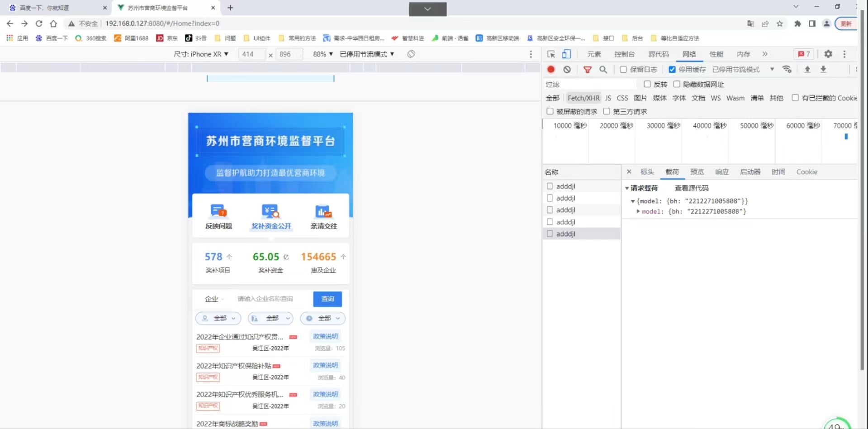Toggle the device toolbar icon
The image size is (868, 429).
point(566,54)
